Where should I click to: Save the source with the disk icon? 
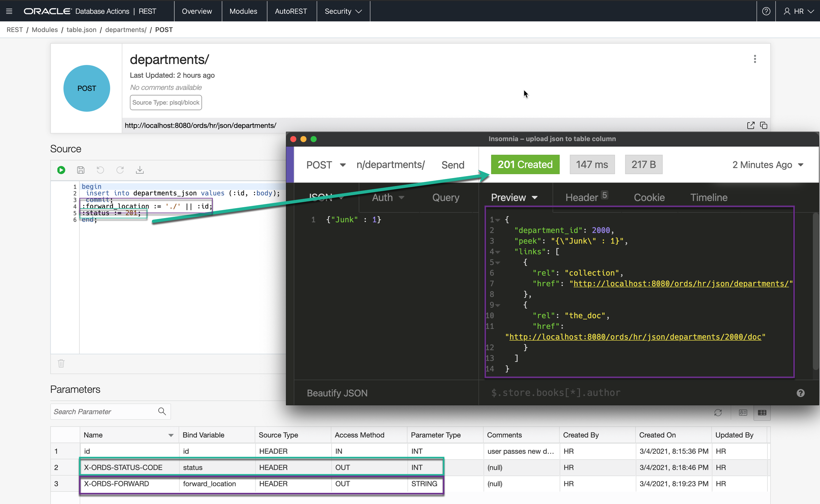(81, 170)
